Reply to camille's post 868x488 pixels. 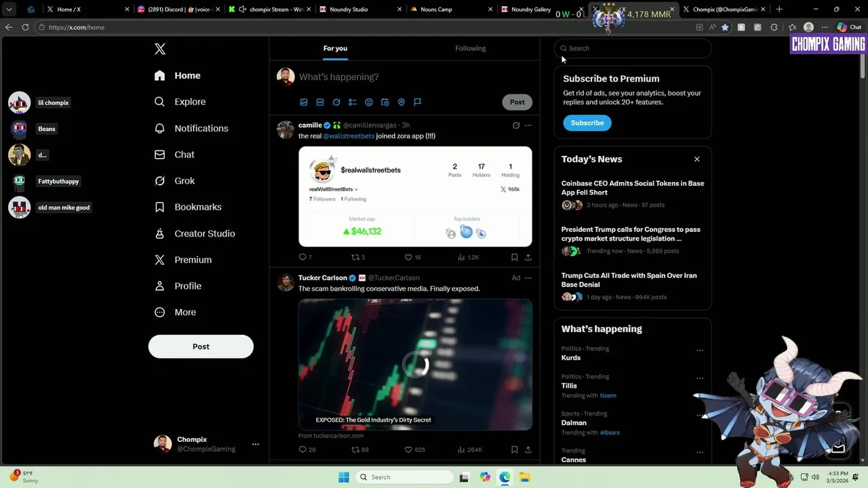[x=302, y=257]
